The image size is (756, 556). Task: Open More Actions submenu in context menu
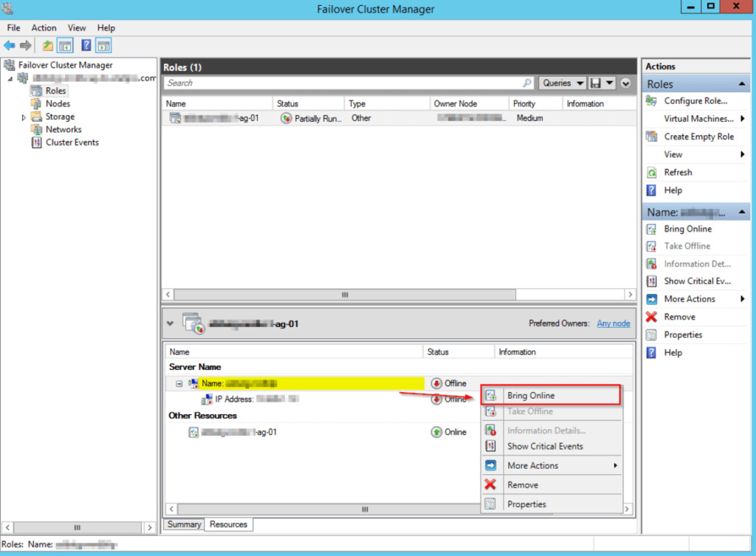pos(551,466)
